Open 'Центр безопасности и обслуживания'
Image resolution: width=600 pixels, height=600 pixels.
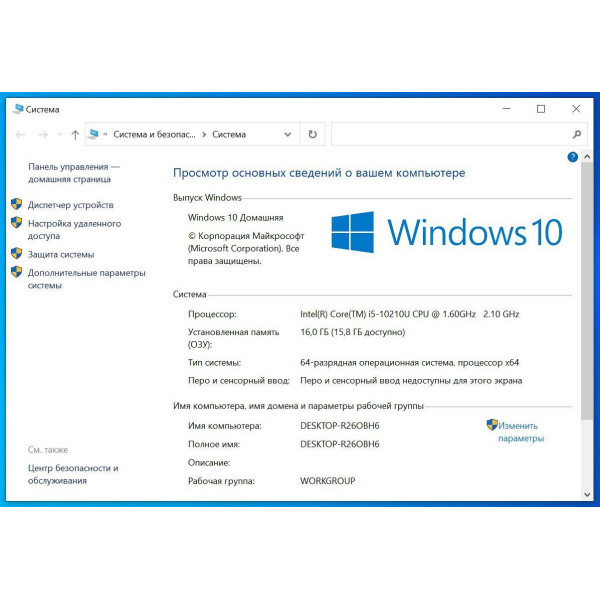click(73, 474)
